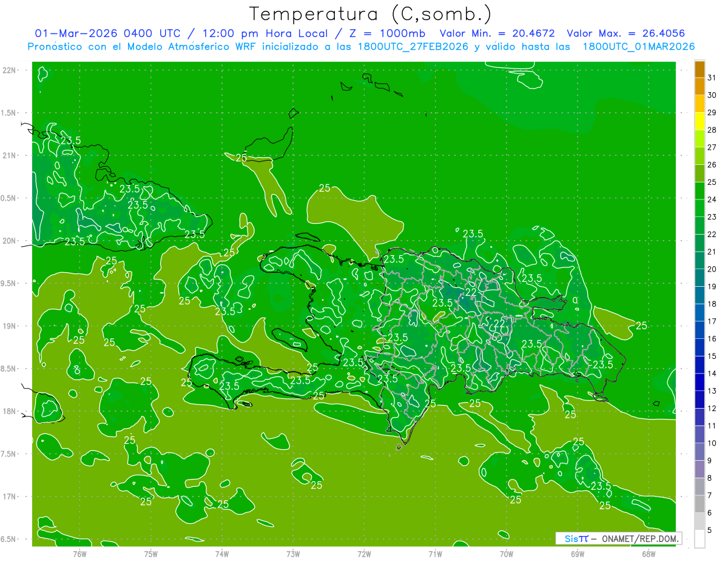728x562 pixels.
Task: Click the legend value '31' label
Action: coord(712,78)
